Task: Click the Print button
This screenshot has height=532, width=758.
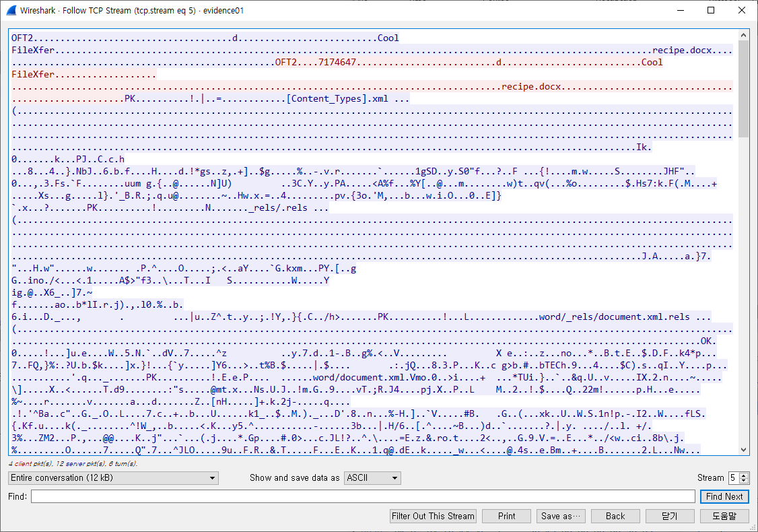Action: pos(507,516)
